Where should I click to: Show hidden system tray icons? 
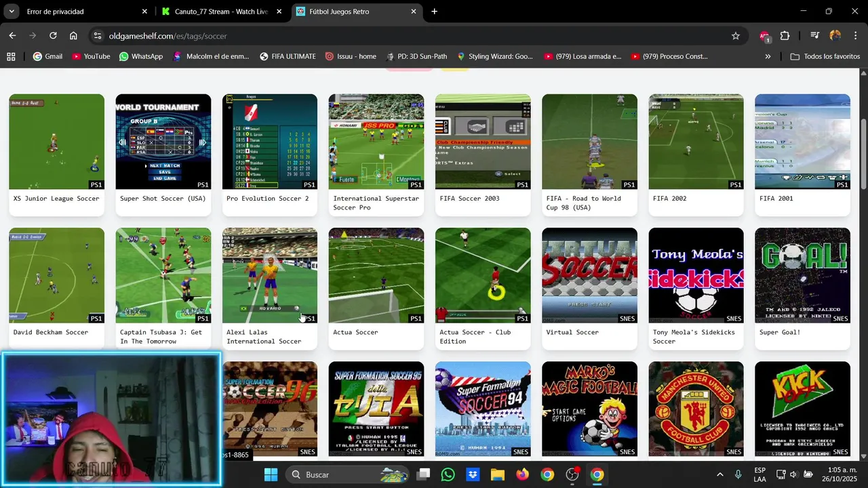coord(719,474)
